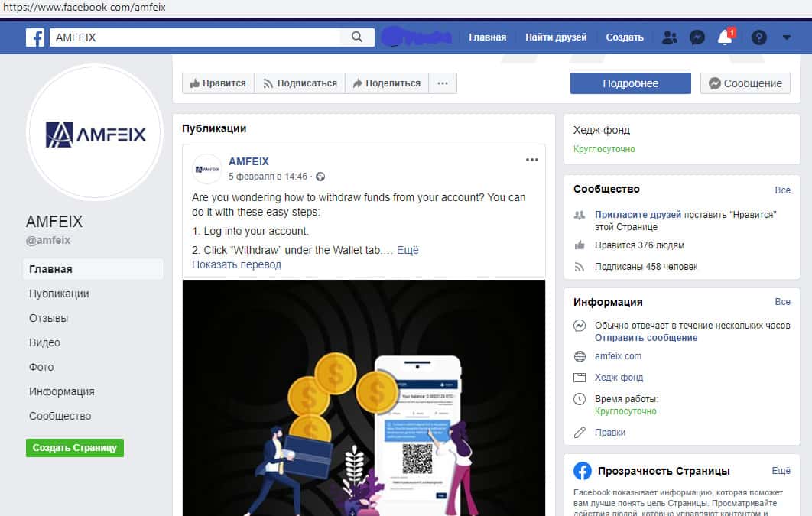Select Фото in left sidebar
This screenshot has height=516, width=812.
coord(41,367)
